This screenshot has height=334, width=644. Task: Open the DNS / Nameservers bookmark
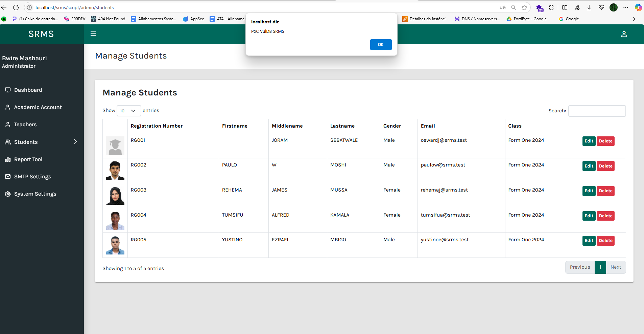[477, 19]
